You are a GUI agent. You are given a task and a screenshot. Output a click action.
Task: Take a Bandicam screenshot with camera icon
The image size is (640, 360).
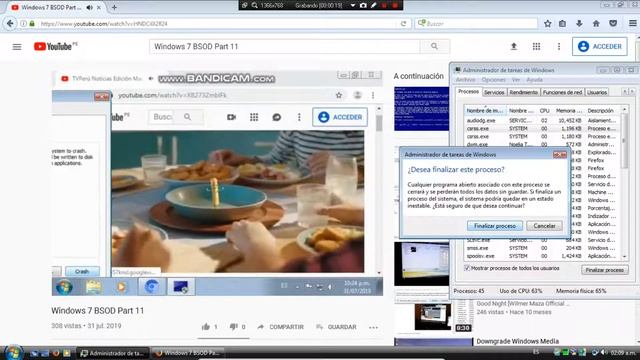tap(363, 5)
